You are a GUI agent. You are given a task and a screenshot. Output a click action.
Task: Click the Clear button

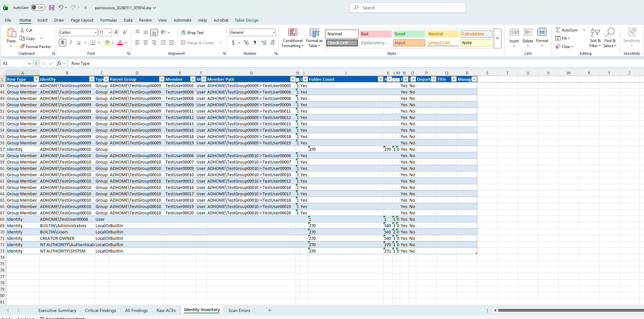click(x=565, y=46)
